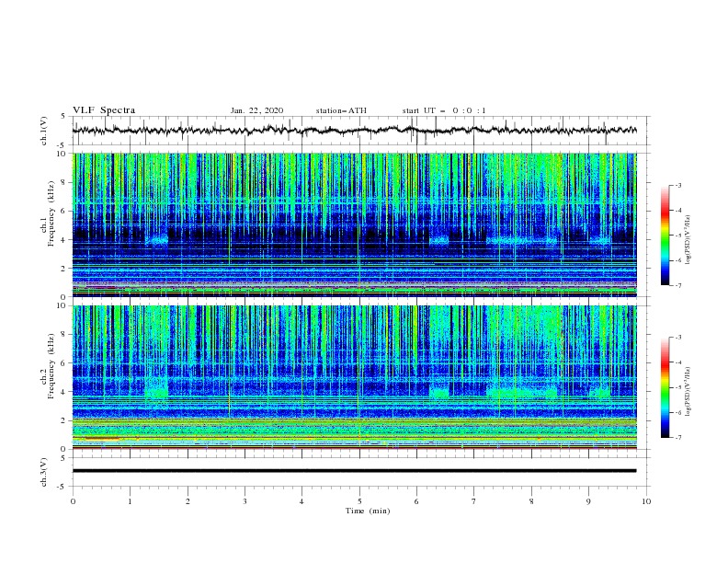Click the "-5" tick on ch.1 color bar
This screenshot has width=728, height=563.
[x=677, y=236]
